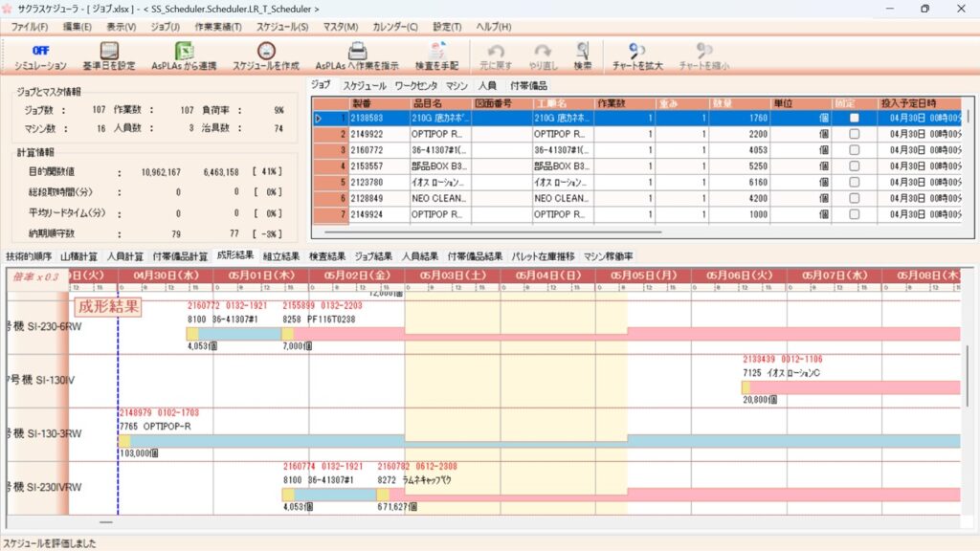Click the 検索 search icon
980x551 pixels.
583,51
